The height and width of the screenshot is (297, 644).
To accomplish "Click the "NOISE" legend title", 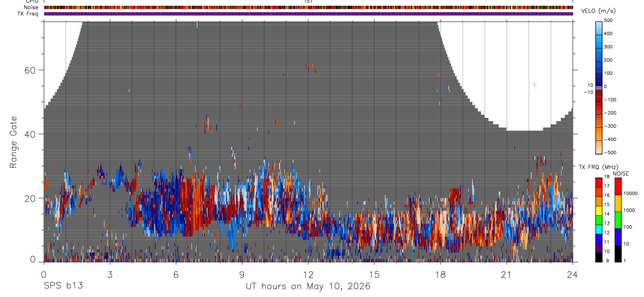I will point(620,173).
